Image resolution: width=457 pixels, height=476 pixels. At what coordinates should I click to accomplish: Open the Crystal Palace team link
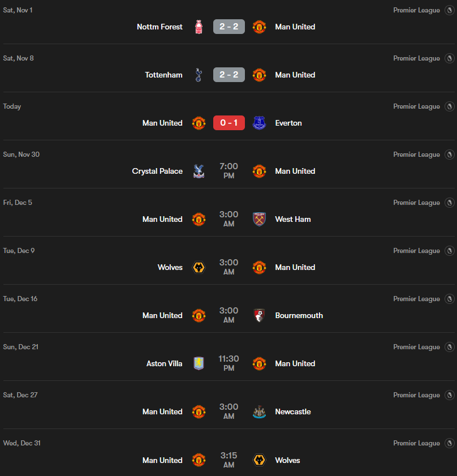(x=157, y=171)
